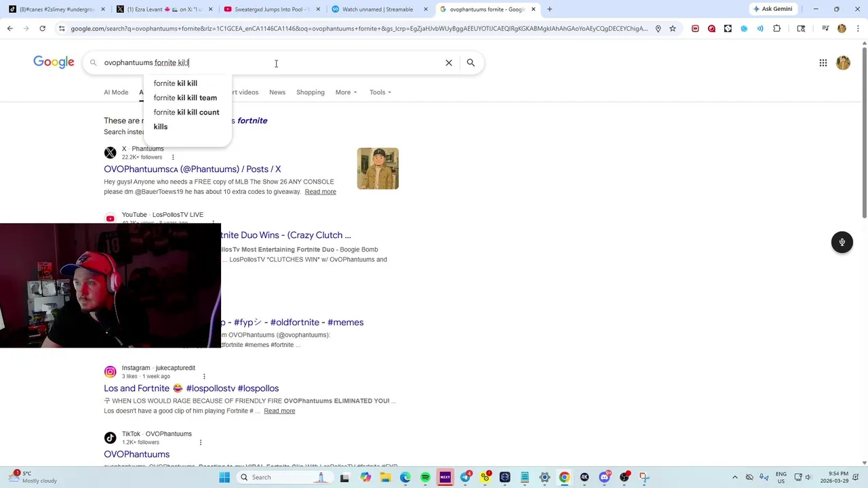Click the Chrome profile avatar

[x=842, y=28]
